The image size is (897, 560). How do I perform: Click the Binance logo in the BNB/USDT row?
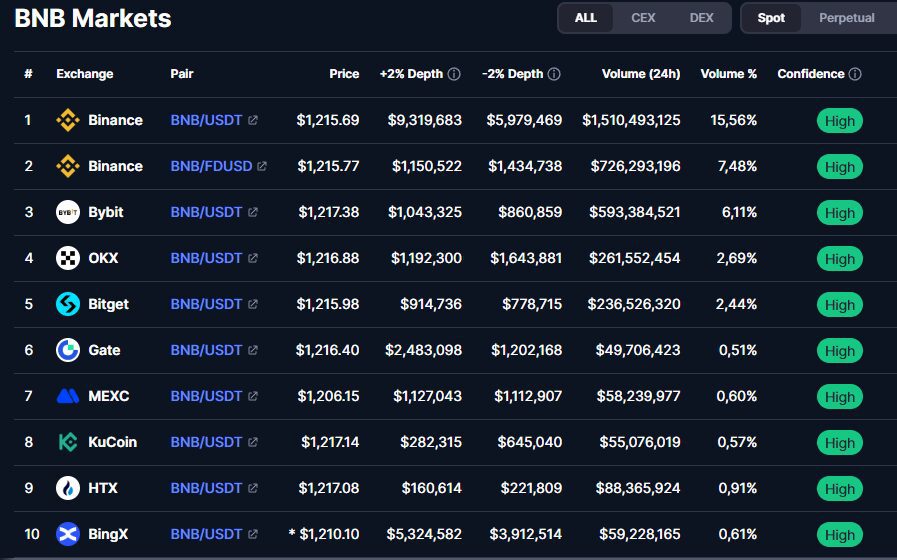(68, 120)
